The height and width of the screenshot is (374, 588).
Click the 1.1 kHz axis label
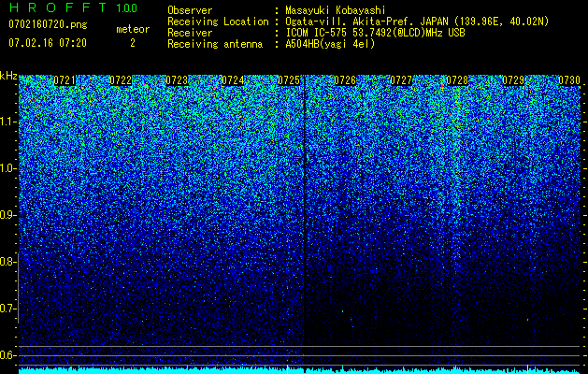(7, 122)
